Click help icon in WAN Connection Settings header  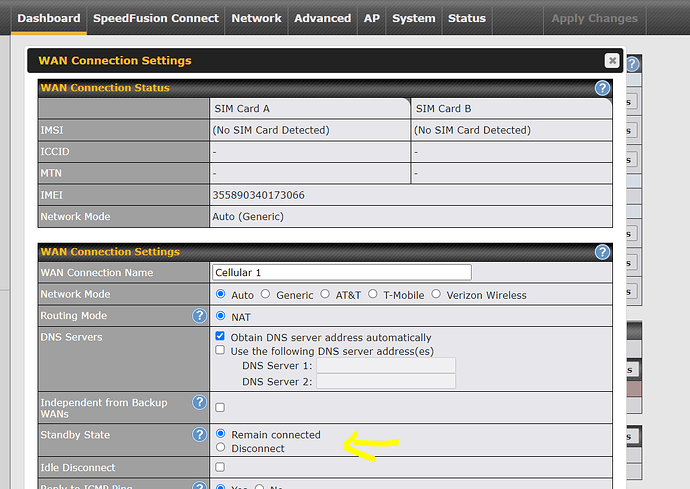pyautogui.click(x=602, y=252)
